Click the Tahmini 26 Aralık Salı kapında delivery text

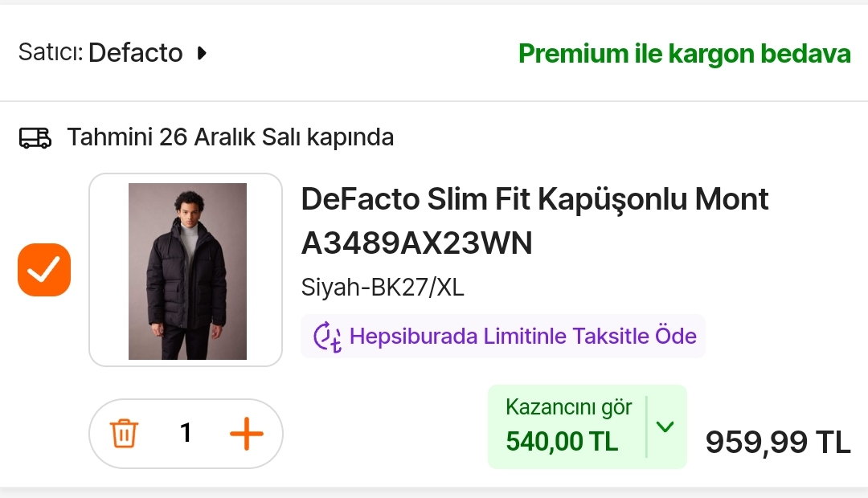pyautogui.click(x=230, y=137)
